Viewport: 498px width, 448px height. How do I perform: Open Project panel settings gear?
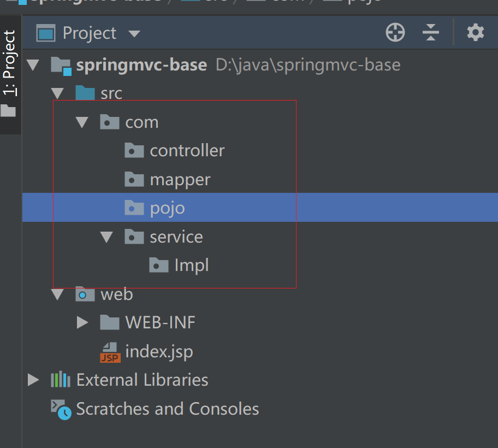(x=475, y=33)
